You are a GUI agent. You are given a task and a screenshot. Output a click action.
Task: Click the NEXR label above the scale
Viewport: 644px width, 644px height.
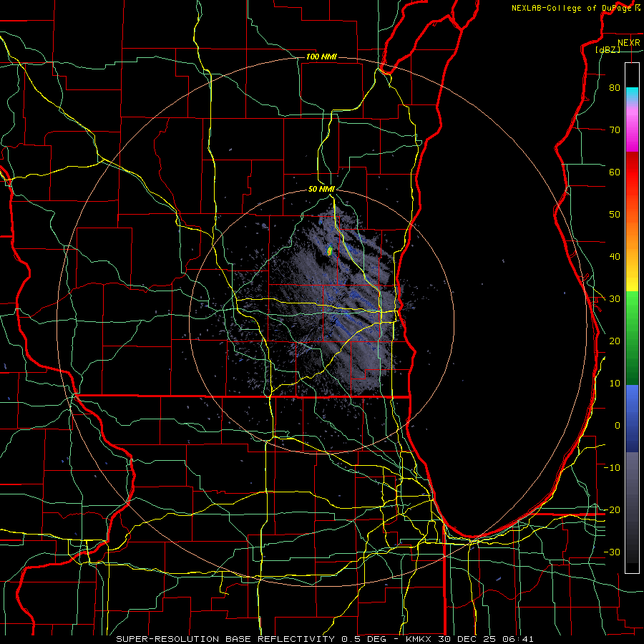pos(628,43)
